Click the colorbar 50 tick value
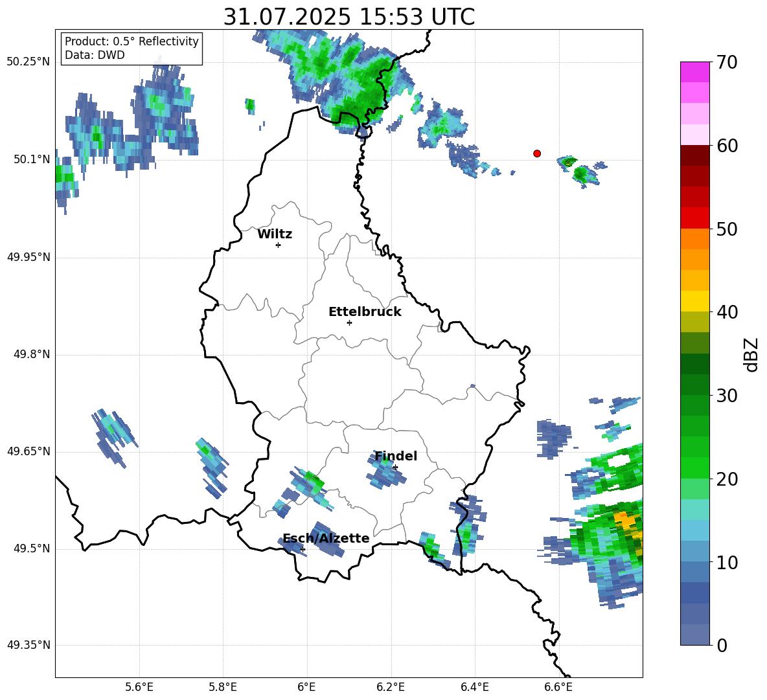The width and height of the screenshot is (767, 700). [727, 229]
